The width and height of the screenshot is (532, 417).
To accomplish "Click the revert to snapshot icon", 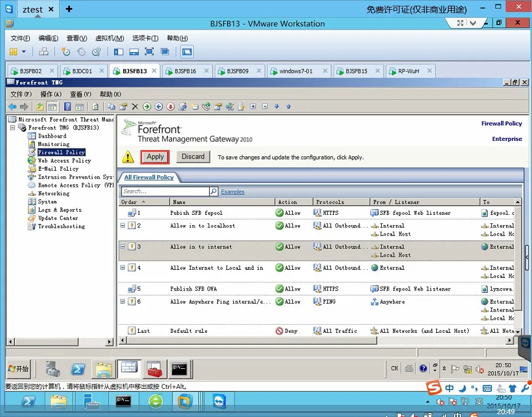I will 81,52.
